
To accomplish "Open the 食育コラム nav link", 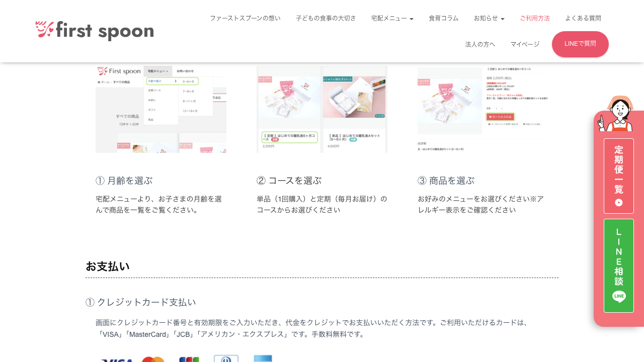I will pyautogui.click(x=444, y=18).
